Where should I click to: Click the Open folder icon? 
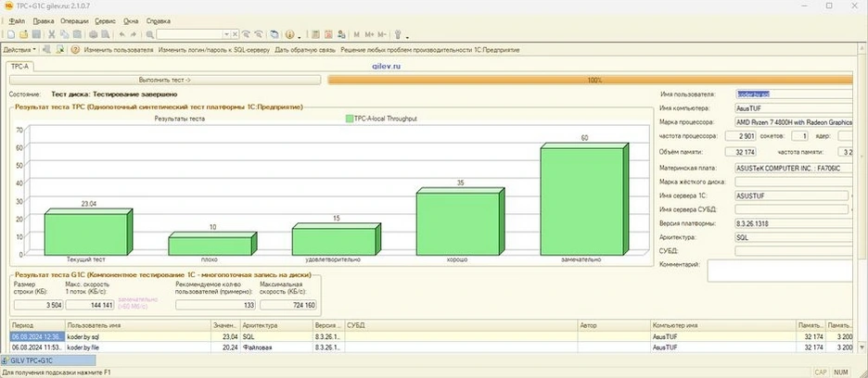[23, 34]
